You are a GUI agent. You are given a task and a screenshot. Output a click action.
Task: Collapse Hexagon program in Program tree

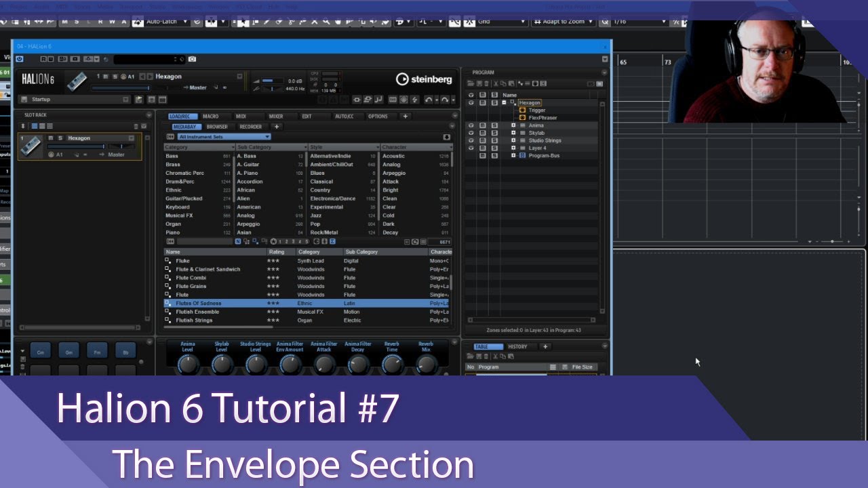(504, 103)
